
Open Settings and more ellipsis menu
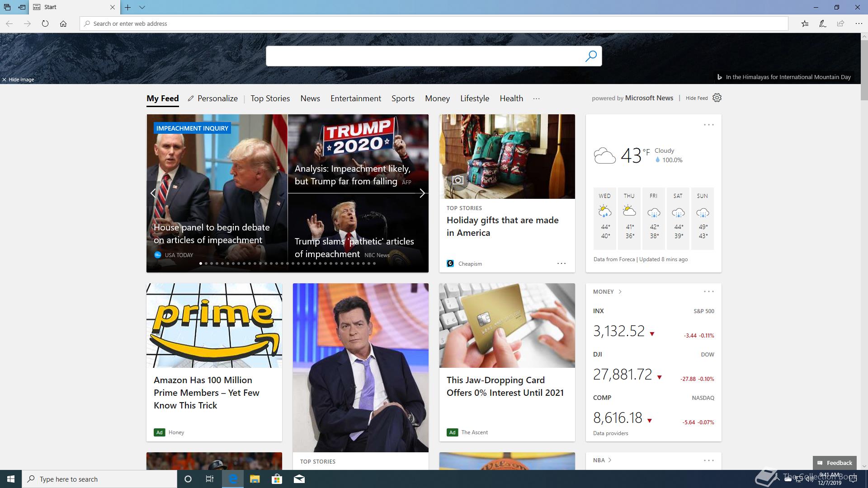[x=859, y=23]
